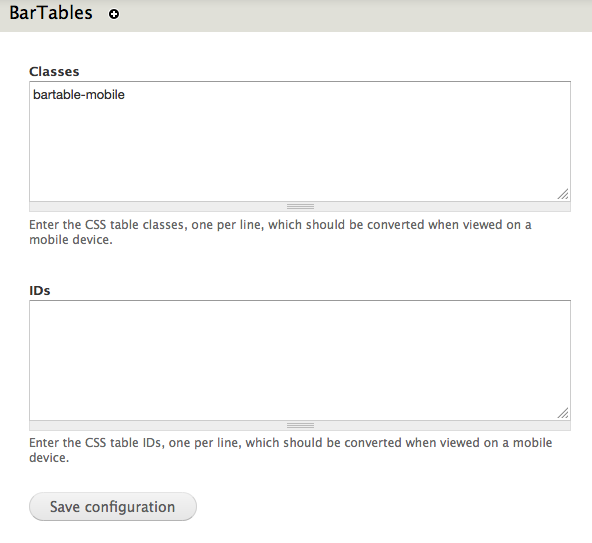The image size is (592, 543).
Task: Grab the IDs textarea corner resize handle
Action: click(x=563, y=413)
